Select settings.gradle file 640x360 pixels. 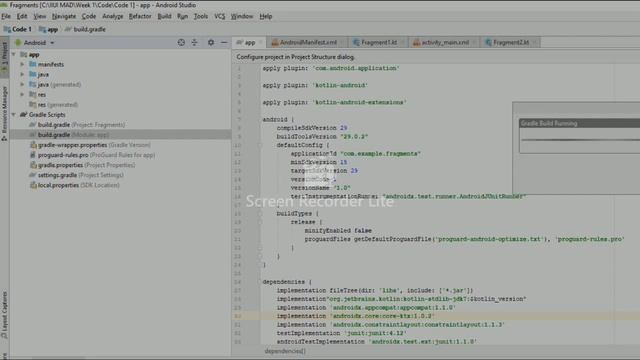(76, 175)
